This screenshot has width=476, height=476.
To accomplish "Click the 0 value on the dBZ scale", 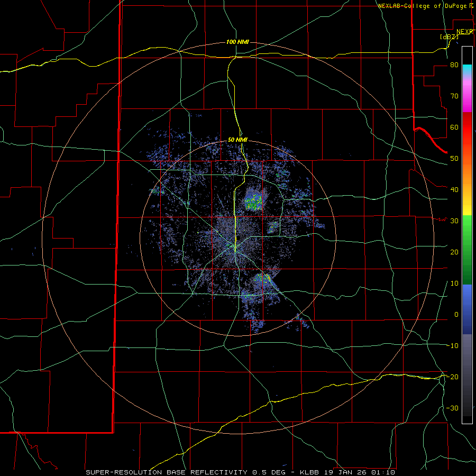I will tap(456, 315).
